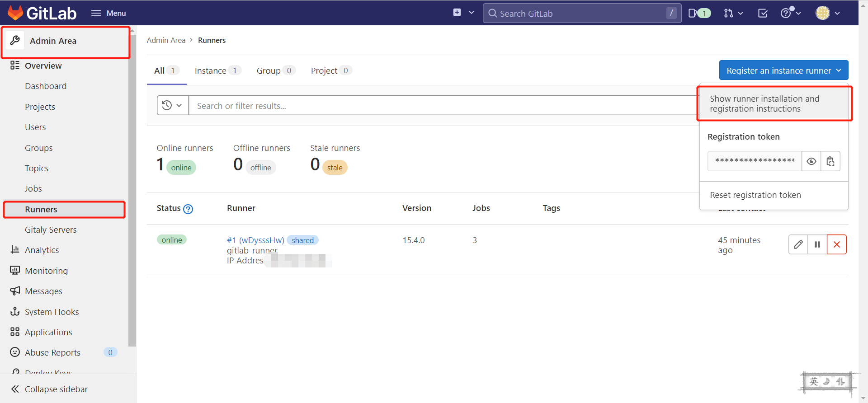Click the Messages megaphone icon
The width and height of the screenshot is (868, 403).
(15, 291)
